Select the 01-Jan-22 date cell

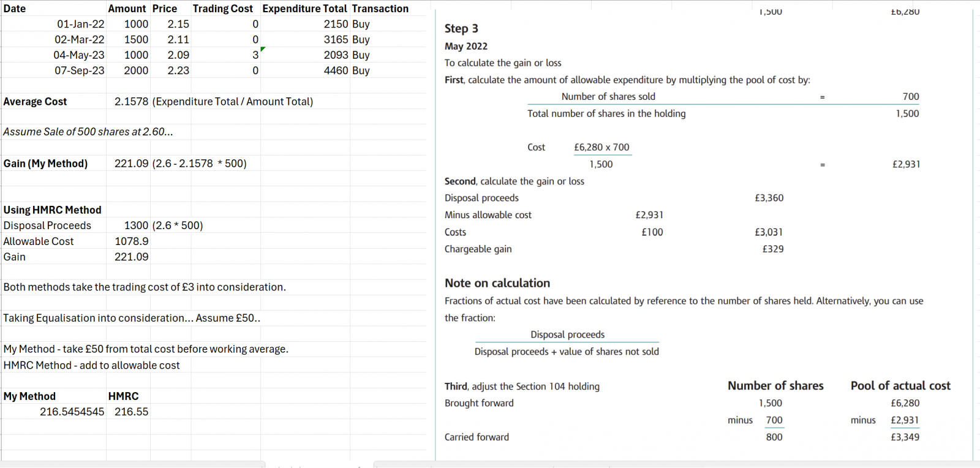[80, 24]
